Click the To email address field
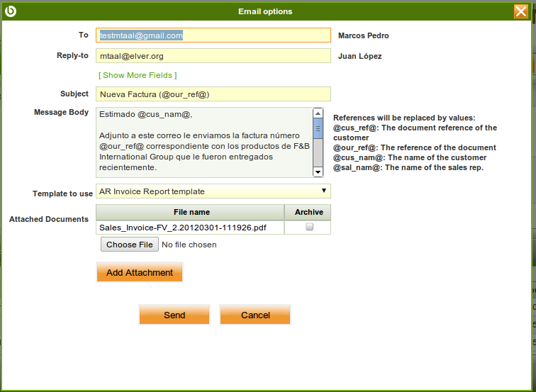 (x=213, y=35)
